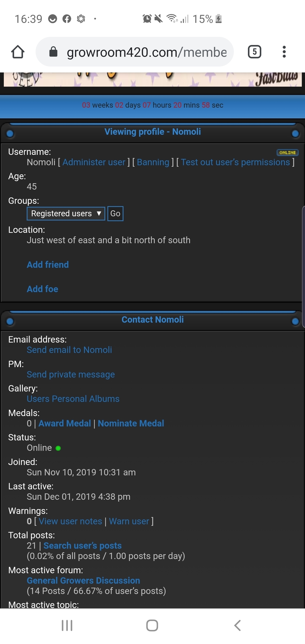Open the tab switcher showing 5 tabs
The height and width of the screenshot is (644, 305).
pos(254,52)
